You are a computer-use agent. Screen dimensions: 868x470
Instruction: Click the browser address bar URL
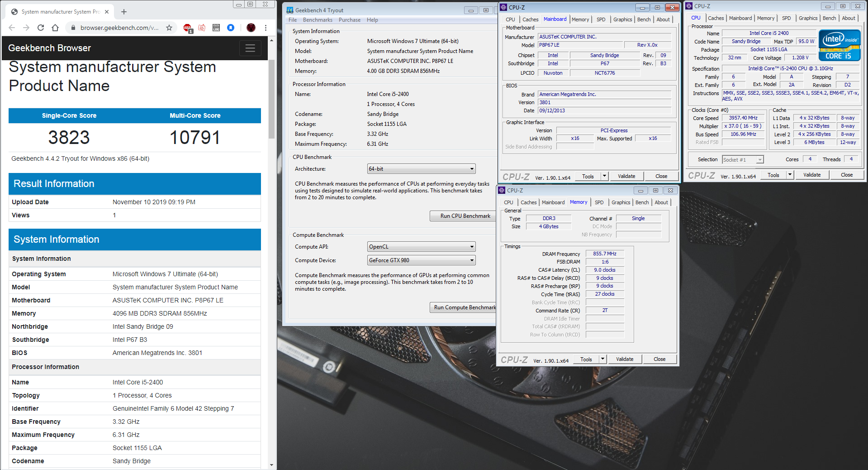pos(119,28)
